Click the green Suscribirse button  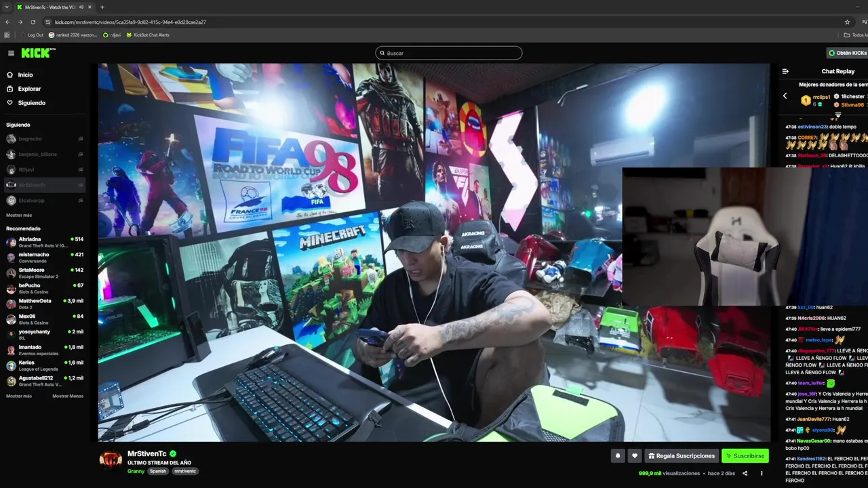click(x=745, y=456)
